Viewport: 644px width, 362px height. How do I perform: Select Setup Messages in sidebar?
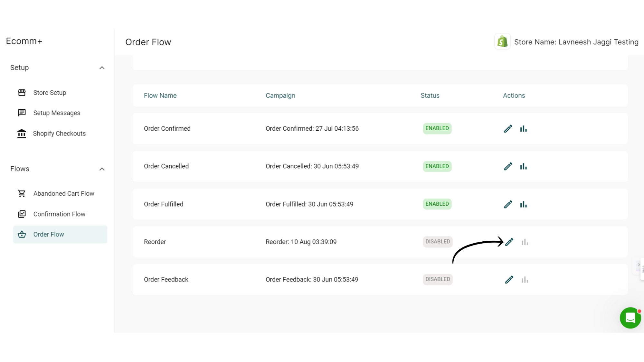56,113
